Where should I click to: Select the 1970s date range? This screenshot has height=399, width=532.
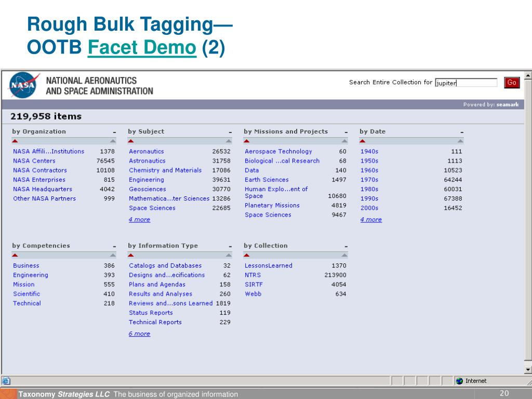coord(369,180)
